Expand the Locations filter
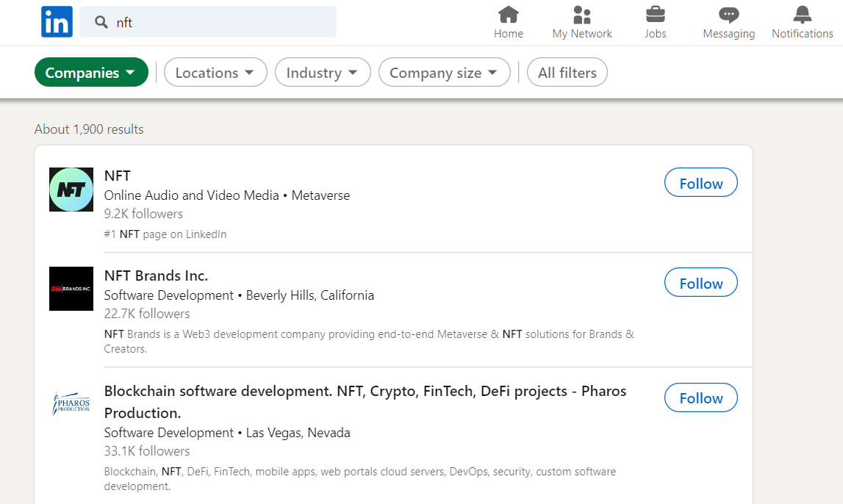 (x=215, y=72)
